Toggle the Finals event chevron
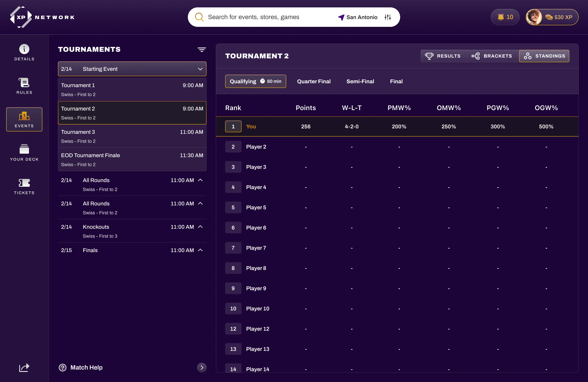Screen dimensions: 588x382 pos(200,250)
